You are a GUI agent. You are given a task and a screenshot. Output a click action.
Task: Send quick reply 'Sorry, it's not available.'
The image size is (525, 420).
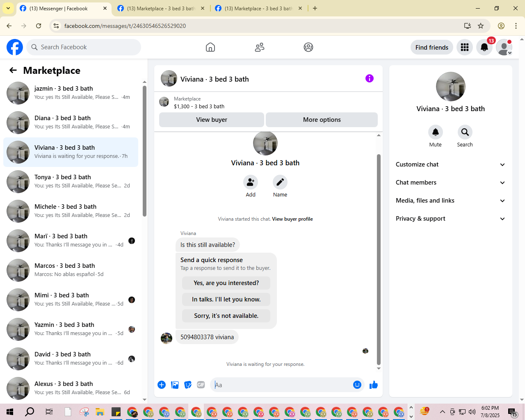226,316
